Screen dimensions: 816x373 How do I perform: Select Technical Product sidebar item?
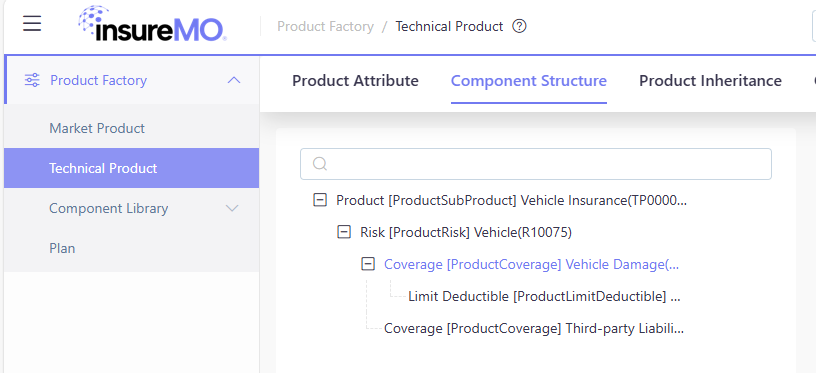pyautogui.click(x=131, y=168)
